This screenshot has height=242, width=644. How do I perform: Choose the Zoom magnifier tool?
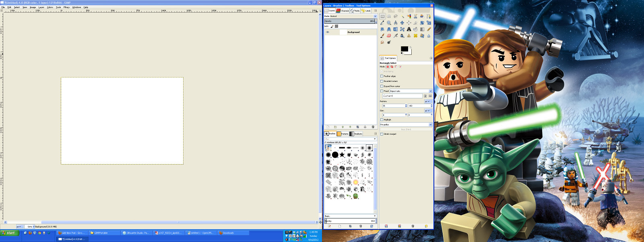pyautogui.click(x=389, y=23)
